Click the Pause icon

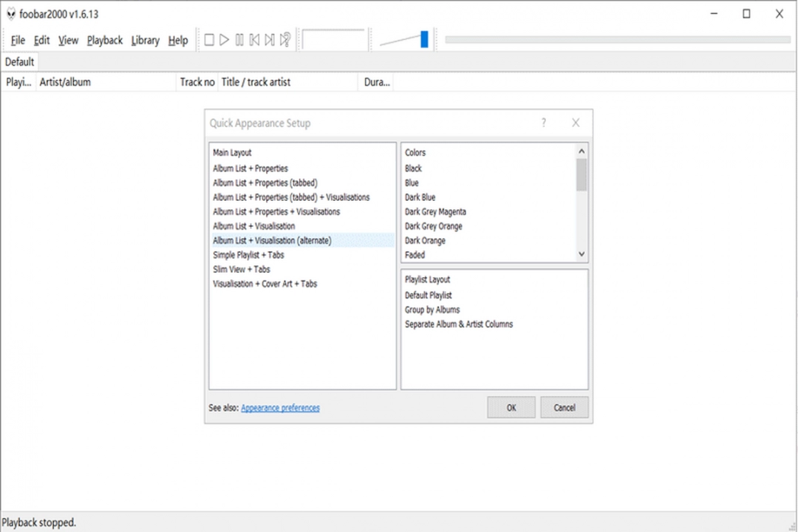[x=239, y=40]
